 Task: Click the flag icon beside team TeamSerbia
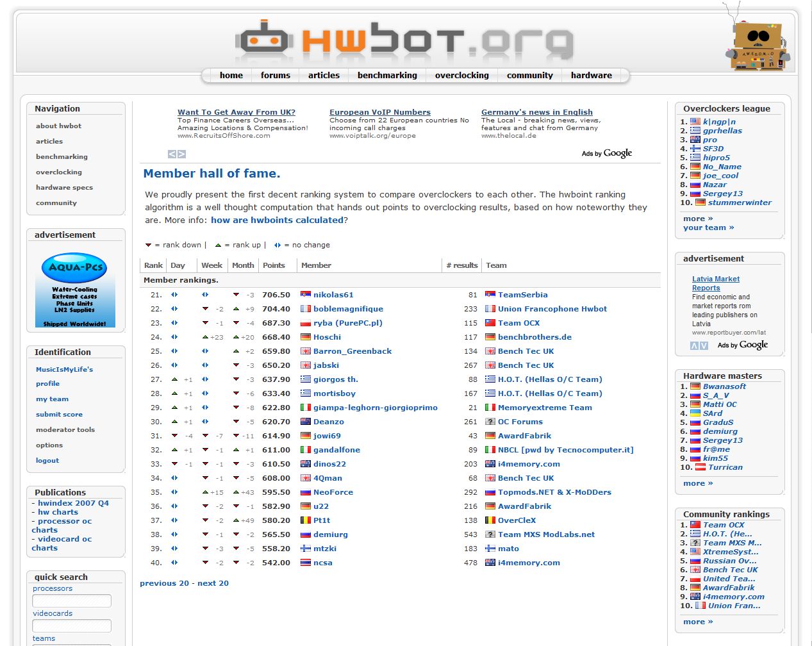click(x=490, y=295)
